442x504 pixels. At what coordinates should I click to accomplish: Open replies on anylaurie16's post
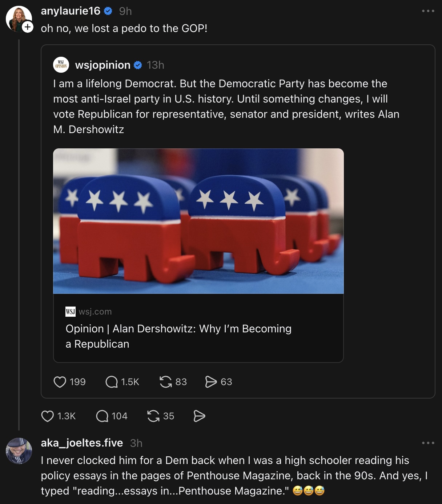102,416
